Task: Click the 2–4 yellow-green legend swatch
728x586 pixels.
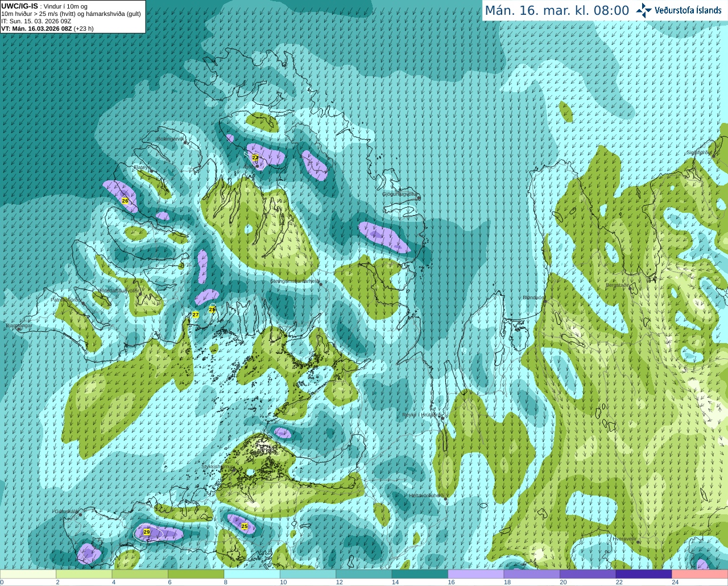Action: pos(84,574)
